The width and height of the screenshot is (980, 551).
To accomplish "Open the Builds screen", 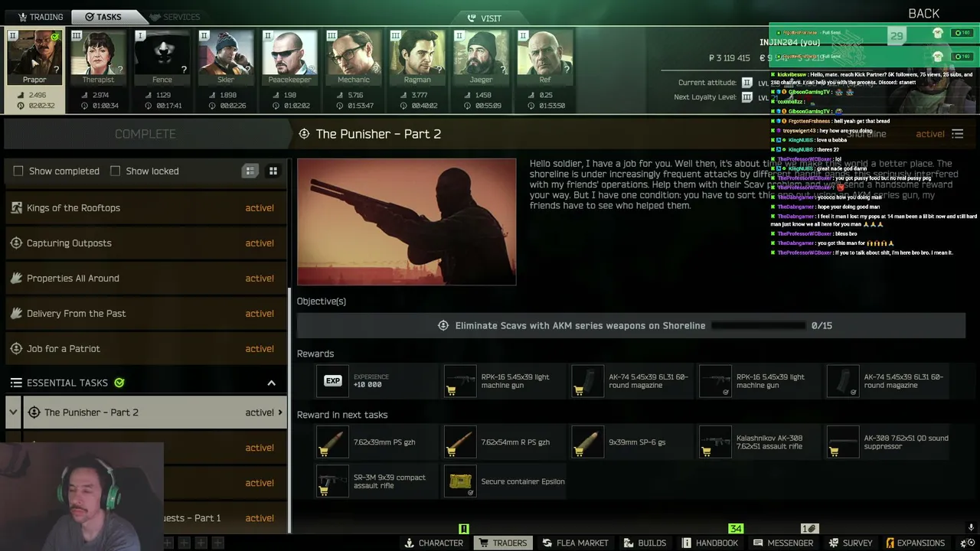I will pos(645,543).
